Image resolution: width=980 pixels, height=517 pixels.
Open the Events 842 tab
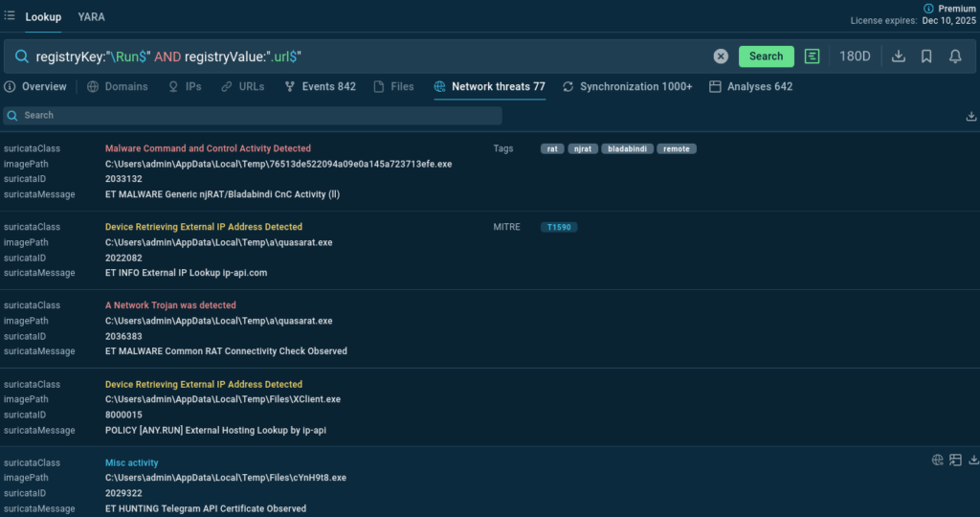[321, 86]
